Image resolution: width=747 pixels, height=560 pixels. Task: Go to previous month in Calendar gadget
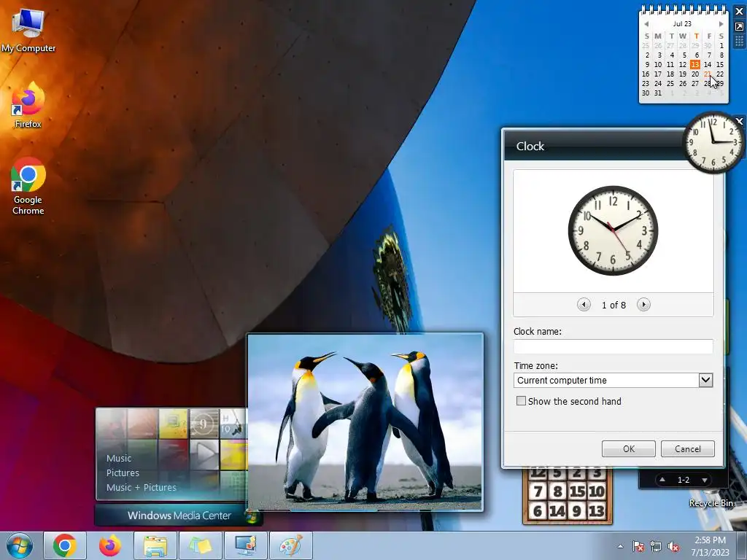646,24
